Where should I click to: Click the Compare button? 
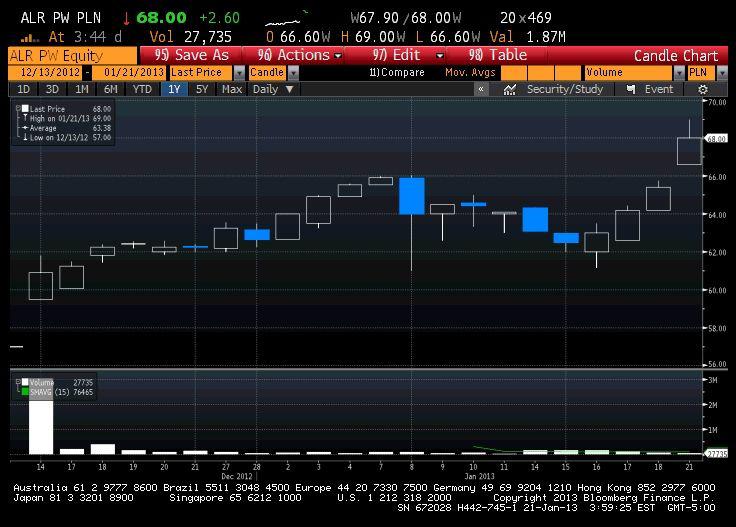(397, 73)
